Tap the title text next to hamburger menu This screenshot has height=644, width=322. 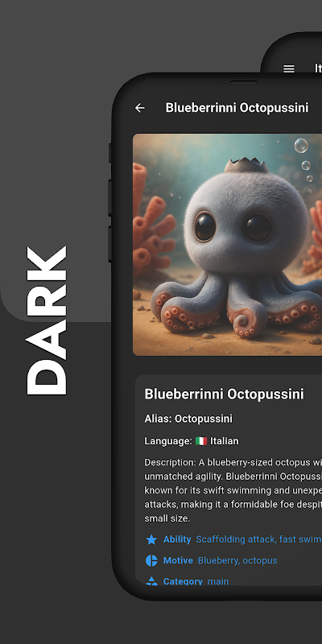pos(318,68)
